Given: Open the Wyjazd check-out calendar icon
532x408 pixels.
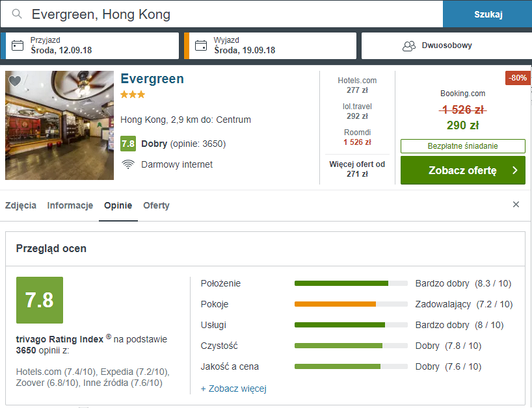Looking at the screenshot, I should 201,45.
